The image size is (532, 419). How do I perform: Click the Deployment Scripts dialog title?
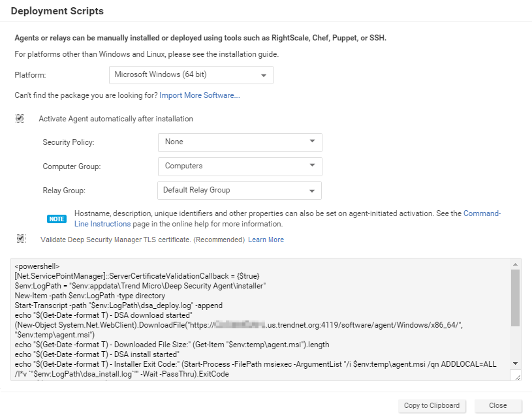[57, 12]
